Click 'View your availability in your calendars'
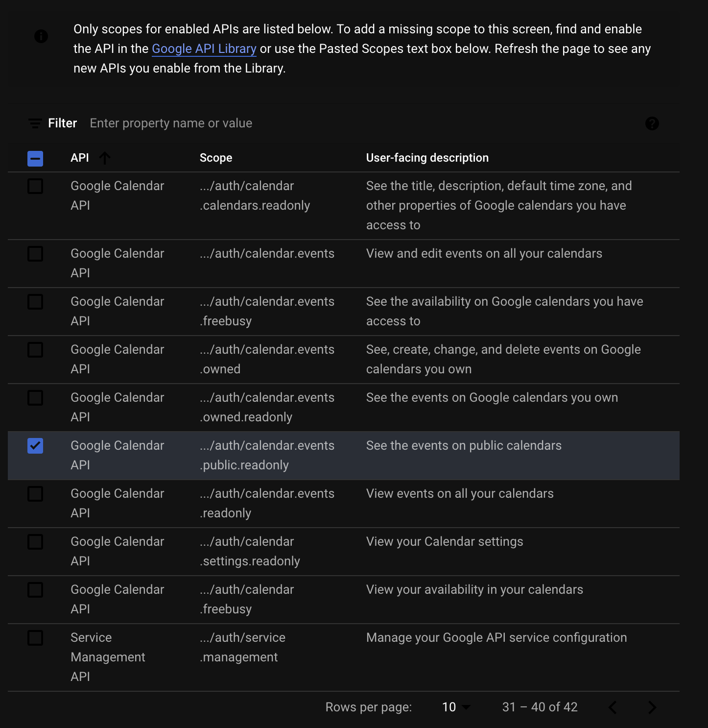The image size is (708, 728). click(474, 589)
